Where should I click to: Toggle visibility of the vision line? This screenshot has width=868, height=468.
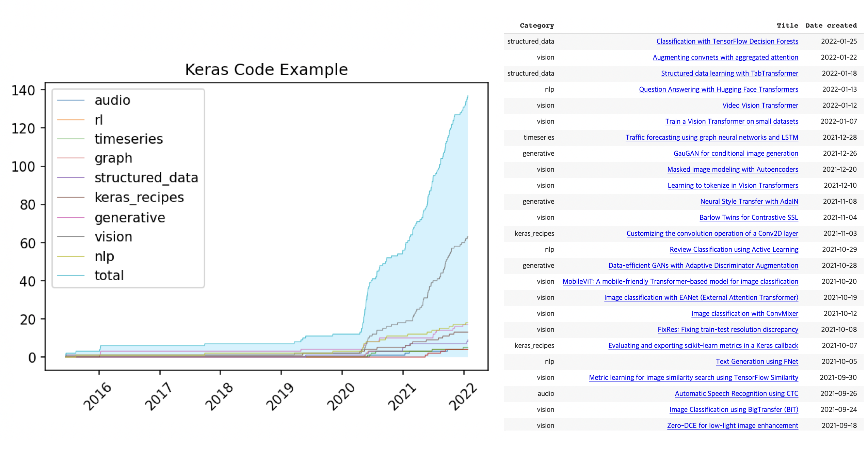click(x=113, y=236)
